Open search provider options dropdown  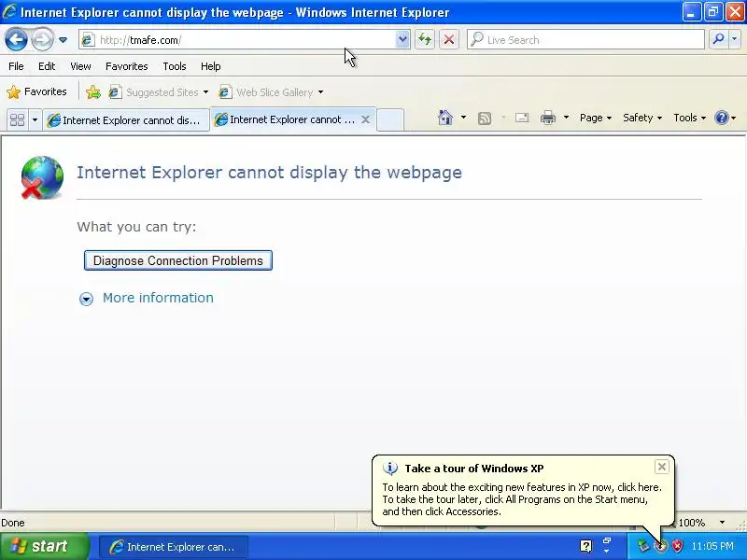pos(735,39)
